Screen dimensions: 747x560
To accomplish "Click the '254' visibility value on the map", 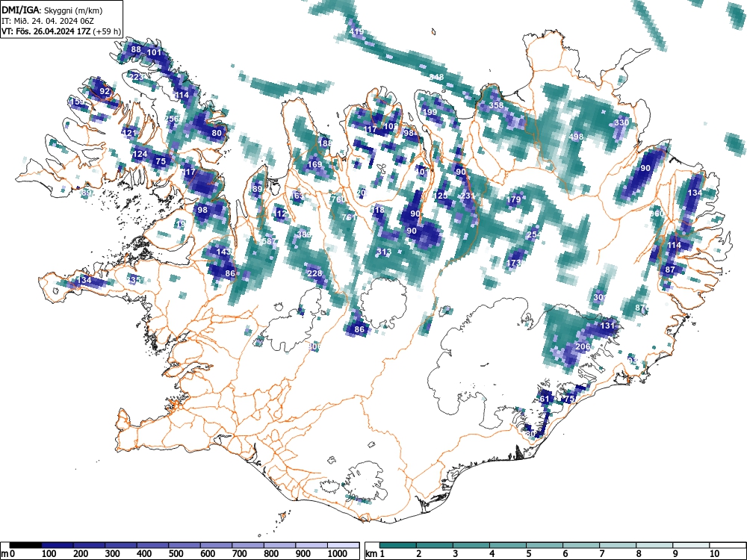I will pyautogui.click(x=534, y=234).
